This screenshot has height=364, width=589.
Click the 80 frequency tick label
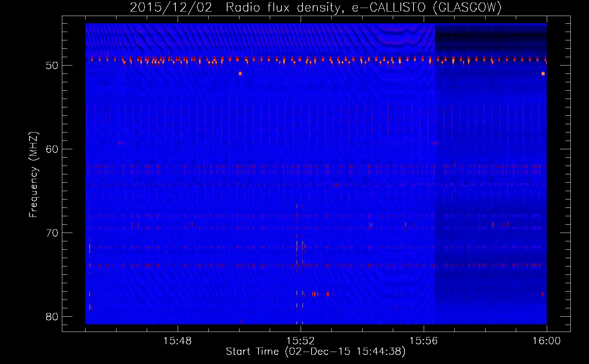point(52,317)
